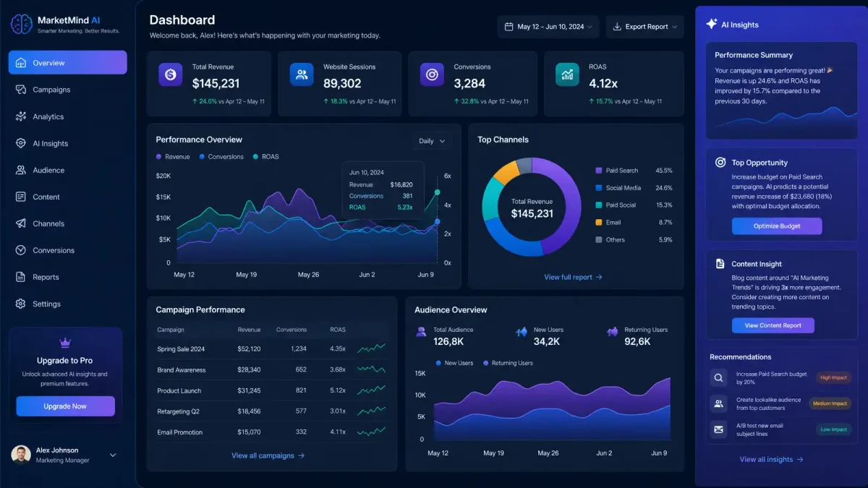Click the Top Opportunity target icon
868x488 pixels.
[720, 163]
